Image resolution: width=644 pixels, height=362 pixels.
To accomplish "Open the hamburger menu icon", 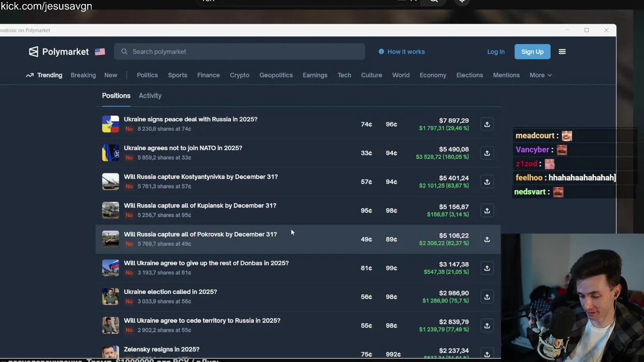I will coord(562,52).
